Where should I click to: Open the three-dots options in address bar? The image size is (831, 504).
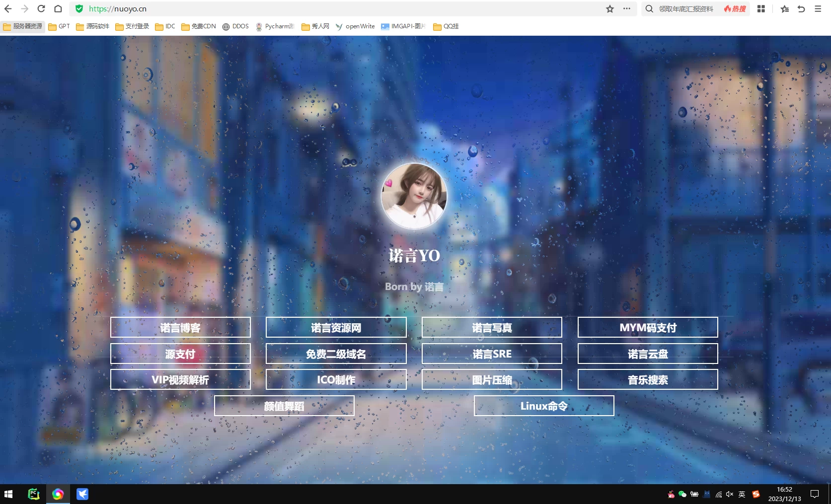coord(626,9)
